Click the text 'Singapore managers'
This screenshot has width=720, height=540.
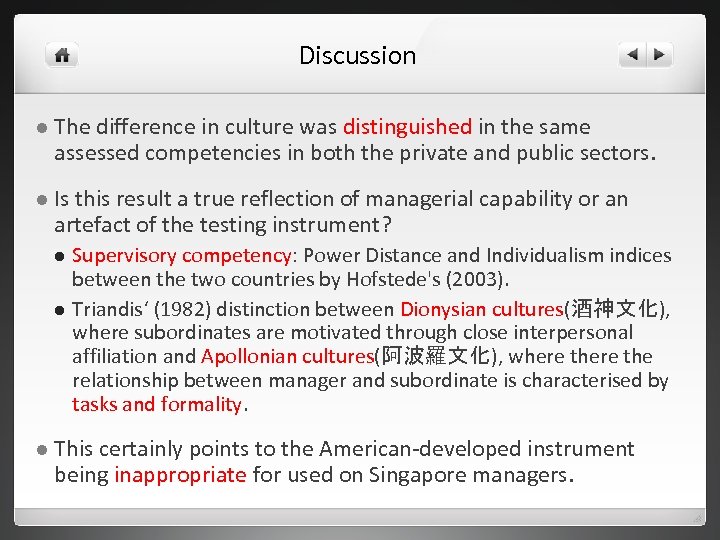(468, 475)
